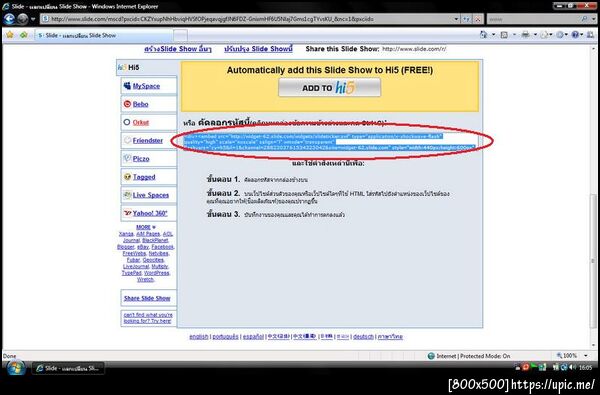The width and height of the screenshot is (600, 395).
Task: Switch page language to português
Action: 225,337
